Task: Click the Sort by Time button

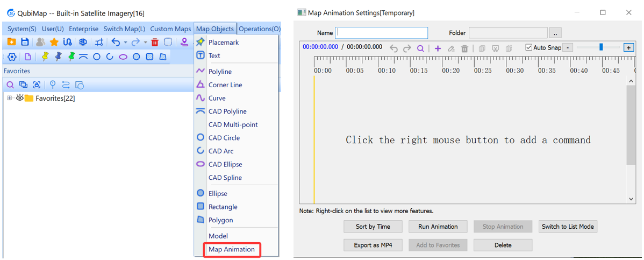Action: [x=373, y=226]
